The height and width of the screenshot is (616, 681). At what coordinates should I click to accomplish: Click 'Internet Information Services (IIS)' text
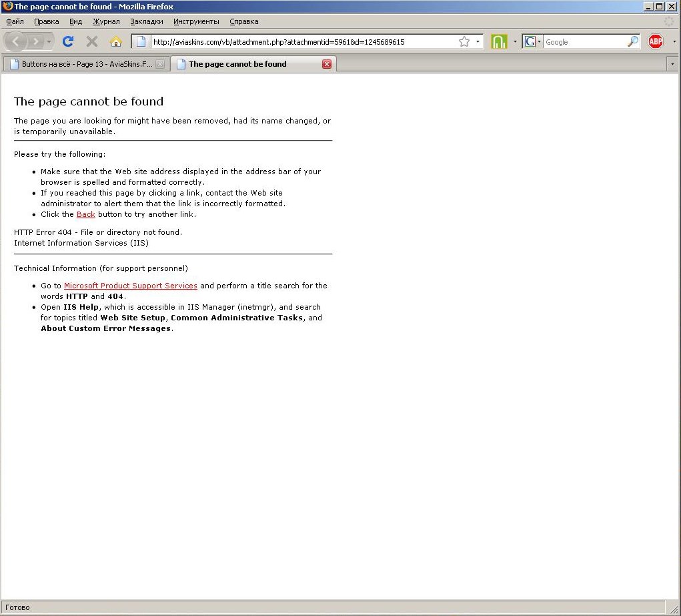(x=81, y=243)
